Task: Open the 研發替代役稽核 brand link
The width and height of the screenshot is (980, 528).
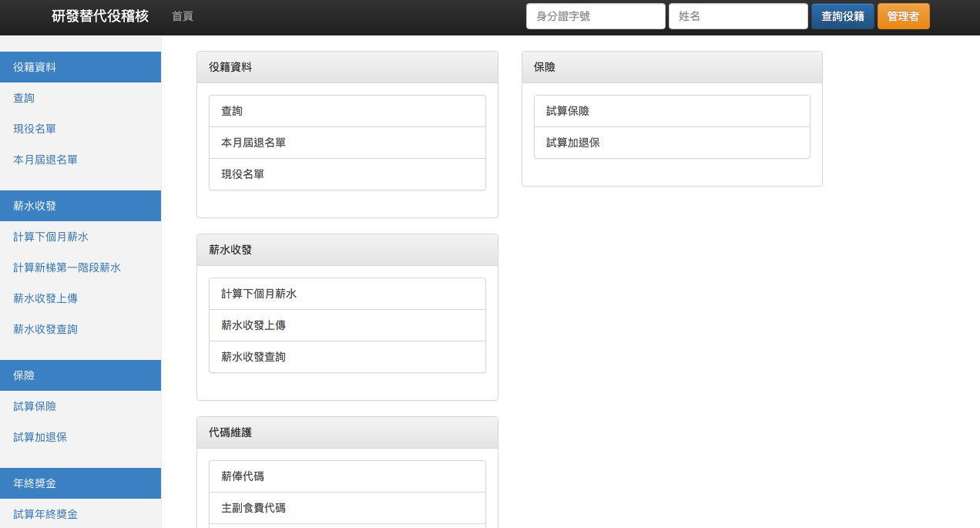Action: click(100, 16)
